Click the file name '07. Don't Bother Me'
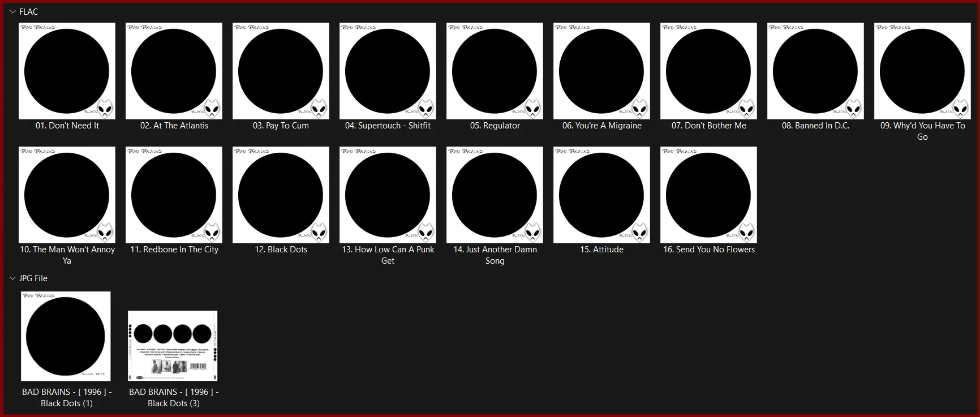This screenshot has width=980, height=417. point(708,126)
